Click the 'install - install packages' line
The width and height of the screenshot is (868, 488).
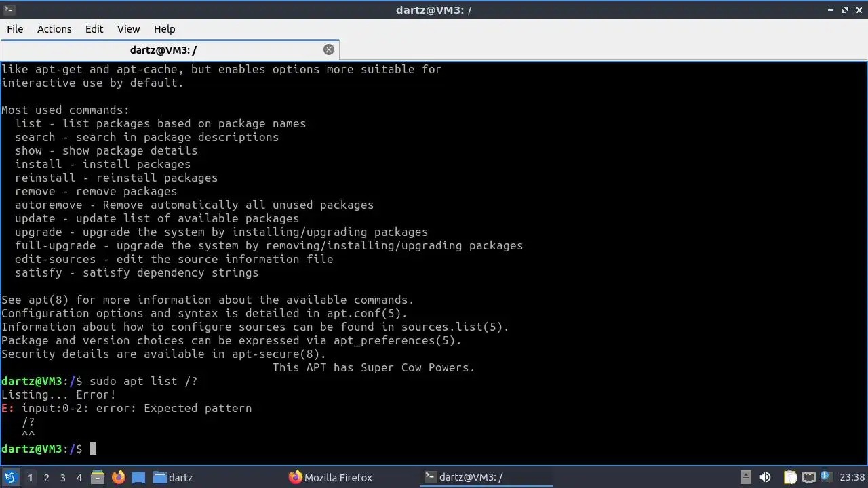[102, 164]
